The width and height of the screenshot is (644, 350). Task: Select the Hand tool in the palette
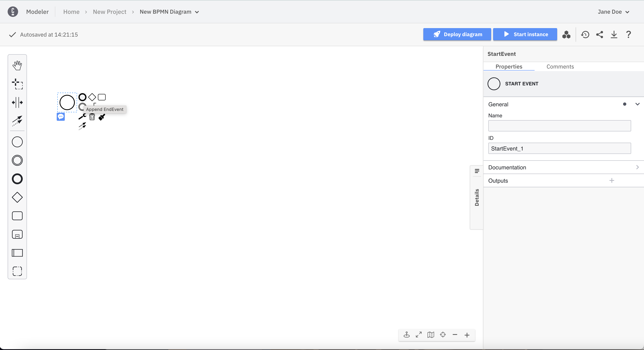tap(17, 65)
